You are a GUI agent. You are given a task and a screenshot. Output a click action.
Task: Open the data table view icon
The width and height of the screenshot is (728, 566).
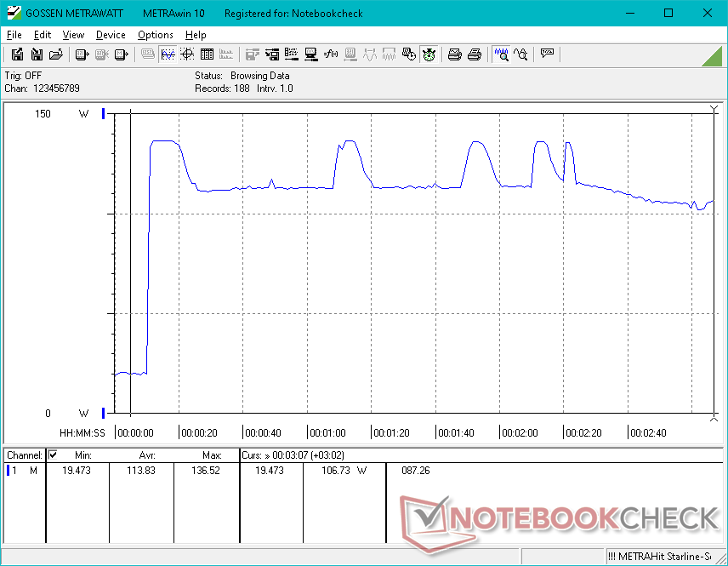[x=206, y=54]
